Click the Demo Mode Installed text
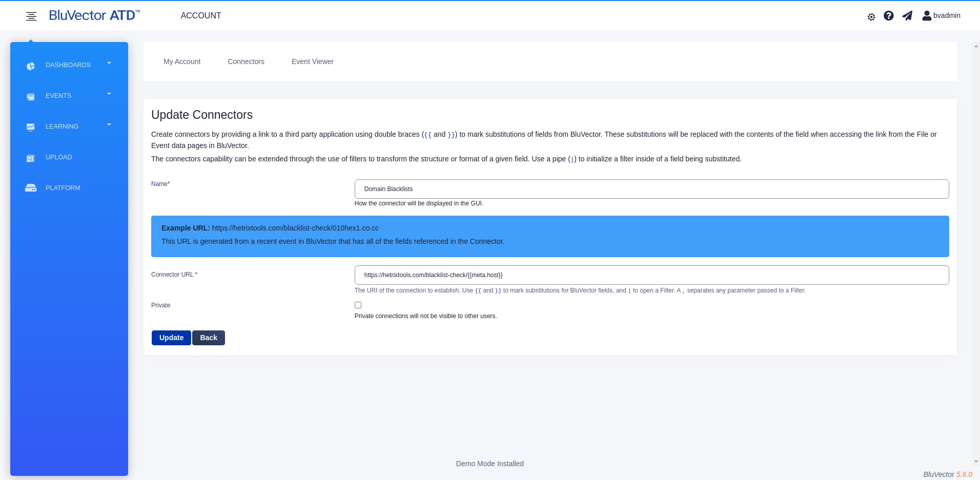The width and height of the screenshot is (980, 480). pos(490,464)
